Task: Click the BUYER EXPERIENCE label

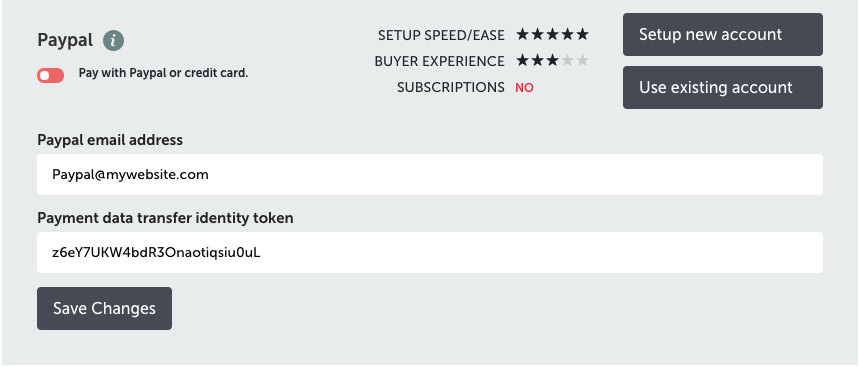Action: pyautogui.click(x=439, y=61)
